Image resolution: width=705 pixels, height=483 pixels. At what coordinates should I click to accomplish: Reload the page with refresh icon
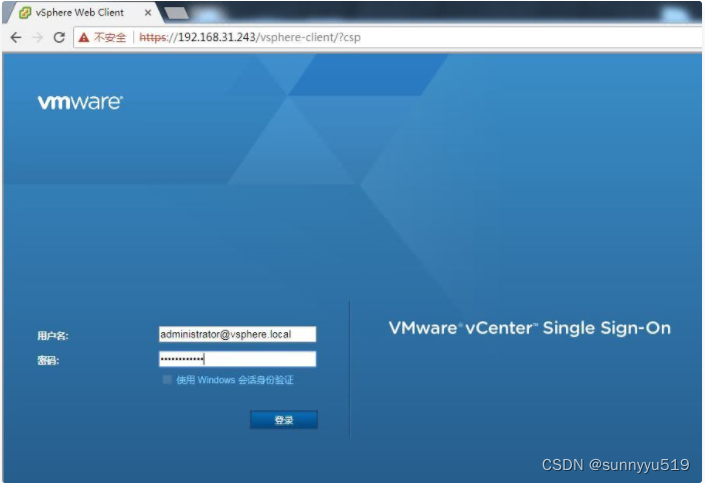tap(59, 37)
